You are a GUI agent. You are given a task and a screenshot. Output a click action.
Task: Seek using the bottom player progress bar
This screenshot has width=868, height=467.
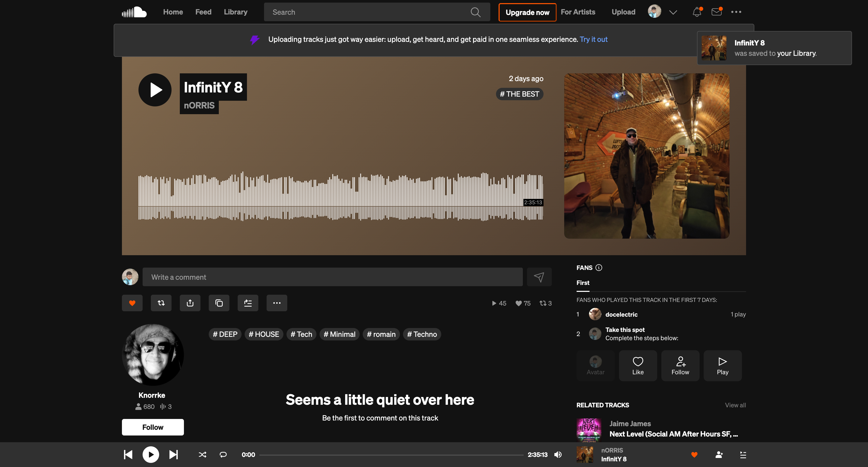tap(392, 455)
